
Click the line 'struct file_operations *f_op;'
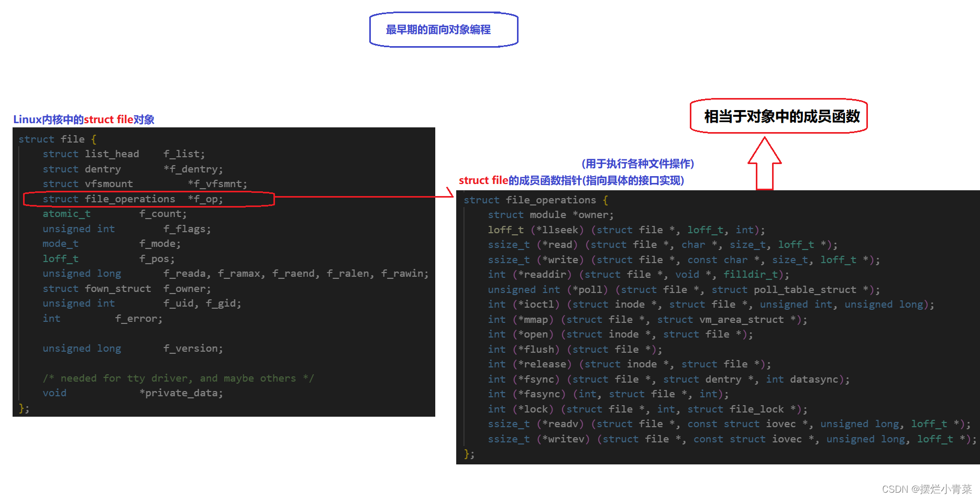tap(133, 199)
